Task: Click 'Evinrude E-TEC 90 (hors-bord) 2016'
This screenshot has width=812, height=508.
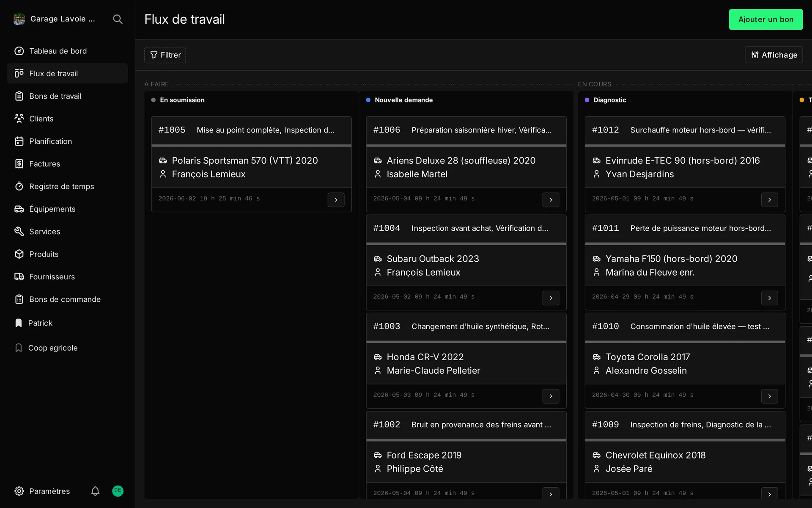Action: point(683,160)
